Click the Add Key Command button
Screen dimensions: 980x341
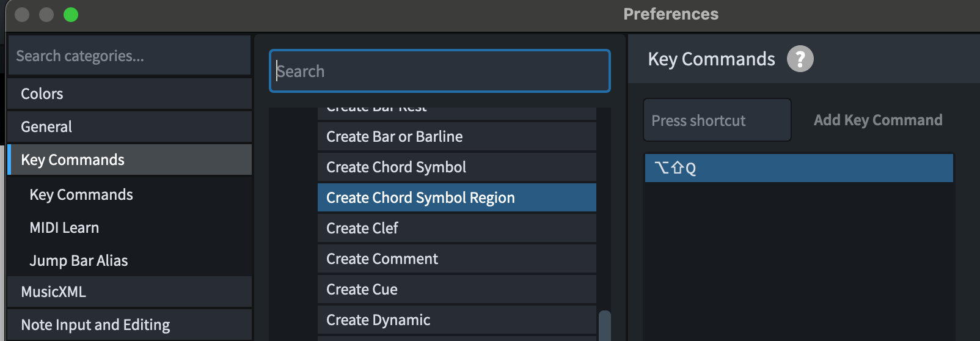878,120
